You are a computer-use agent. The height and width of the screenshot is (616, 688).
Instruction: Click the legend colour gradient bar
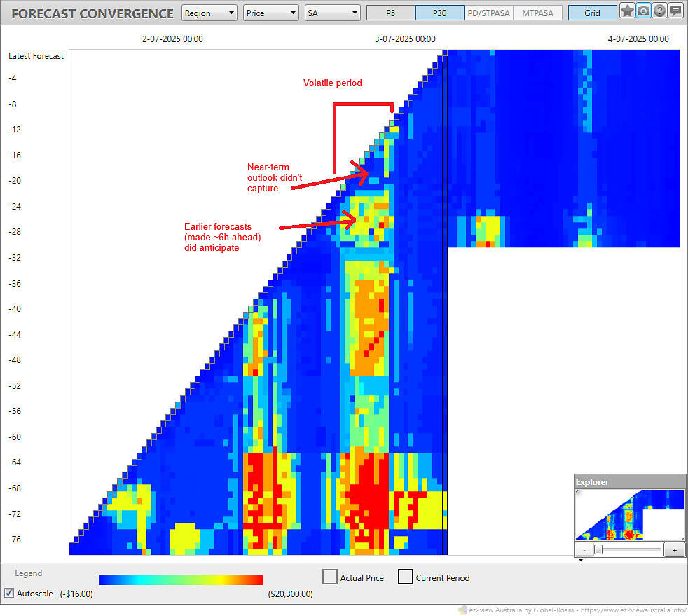181,580
